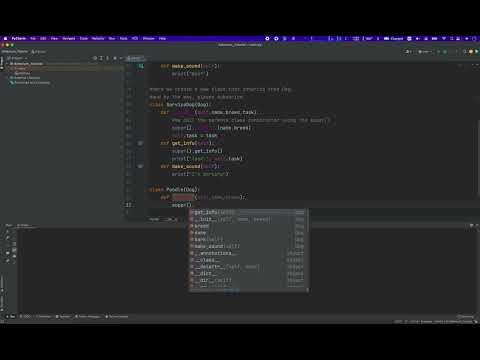Choose make_sound(self) from completion popup
Screen dimensions: 480x360
(x=248, y=246)
